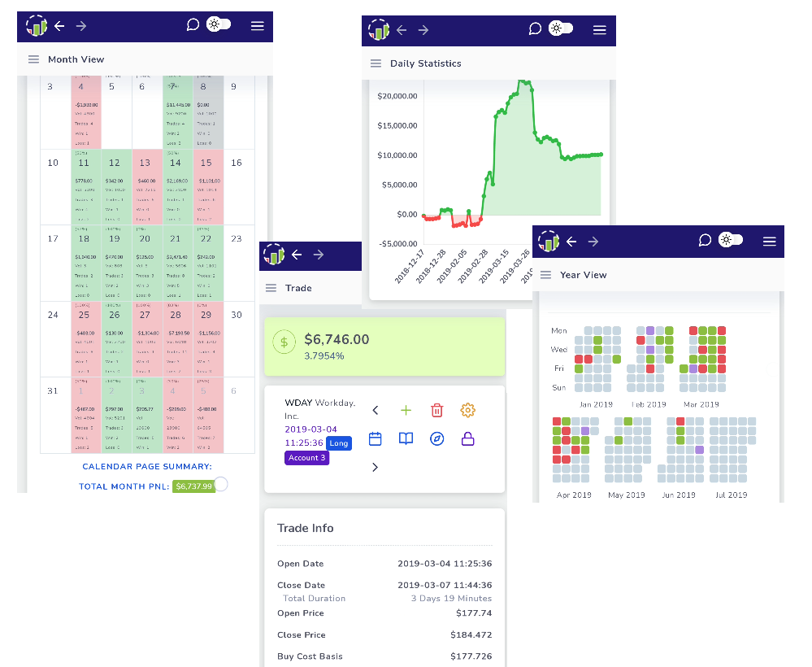This screenshot has width=812, height=667.
Task: Delete the WDAY trade with trash icon
Action: click(x=437, y=411)
